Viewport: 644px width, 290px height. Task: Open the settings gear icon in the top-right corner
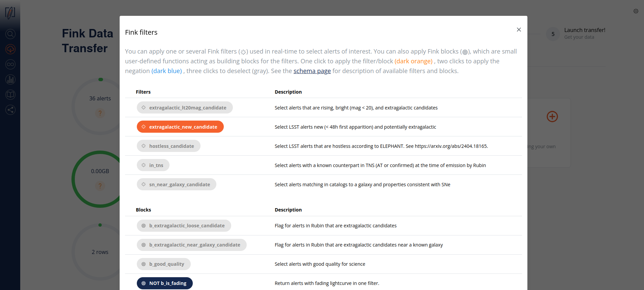pyautogui.click(x=636, y=11)
